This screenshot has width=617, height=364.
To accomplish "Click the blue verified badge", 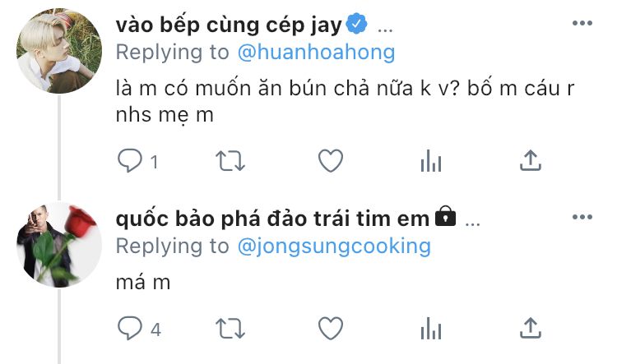I will (x=356, y=24).
